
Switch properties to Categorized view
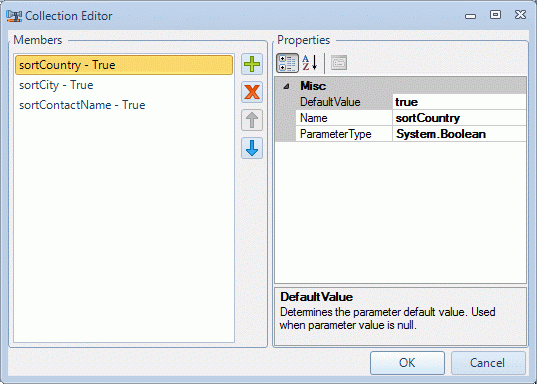287,63
